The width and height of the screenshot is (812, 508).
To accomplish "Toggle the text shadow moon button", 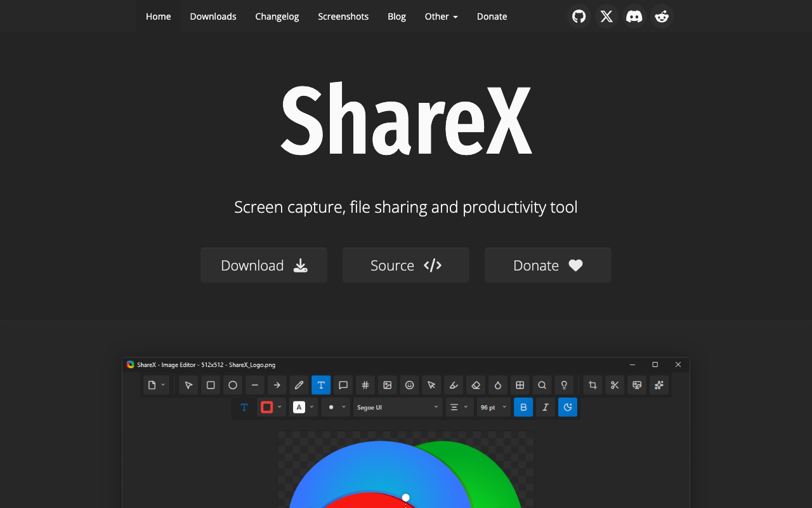I will point(568,407).
